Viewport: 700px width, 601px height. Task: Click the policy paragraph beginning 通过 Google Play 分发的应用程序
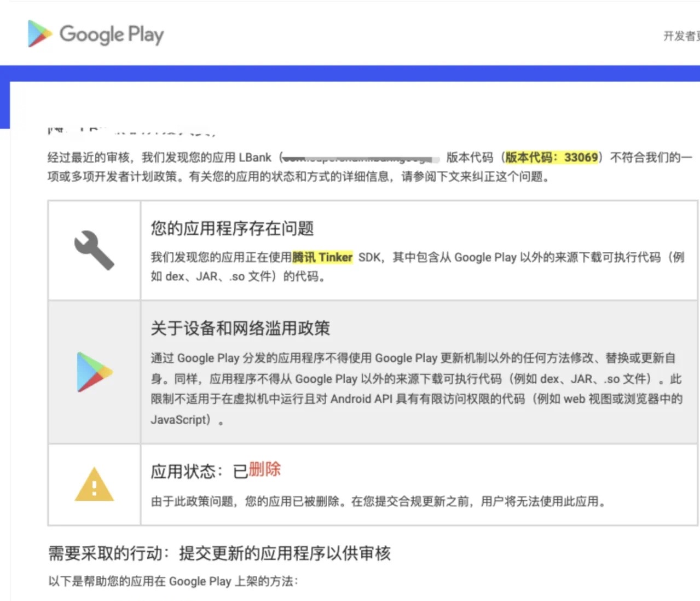pos(416,389)
